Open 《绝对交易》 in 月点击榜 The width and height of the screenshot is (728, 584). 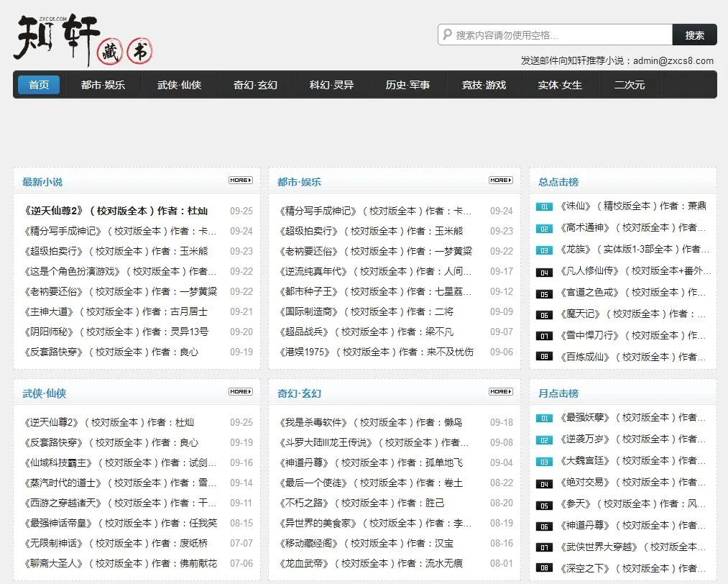pos(633,483)
